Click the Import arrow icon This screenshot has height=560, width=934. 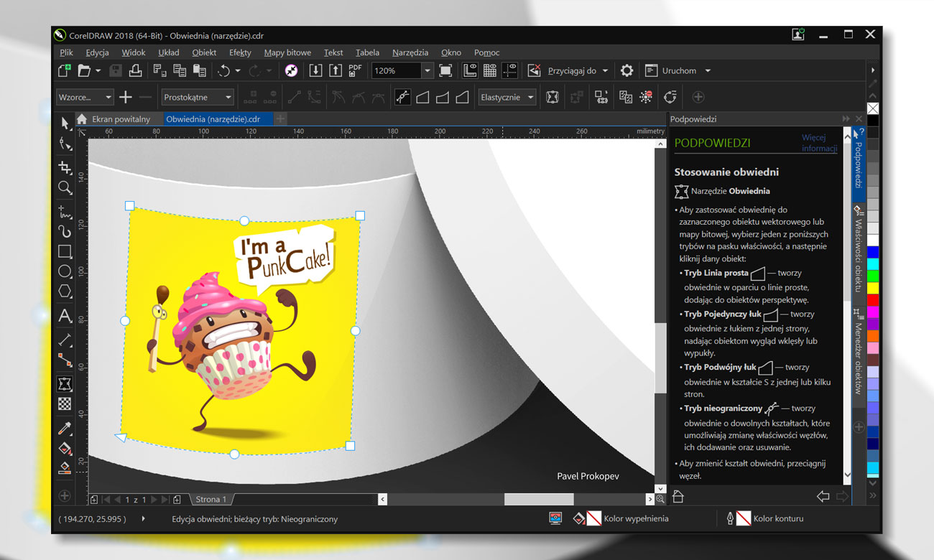pyautogui.click(x=315, y=70)
